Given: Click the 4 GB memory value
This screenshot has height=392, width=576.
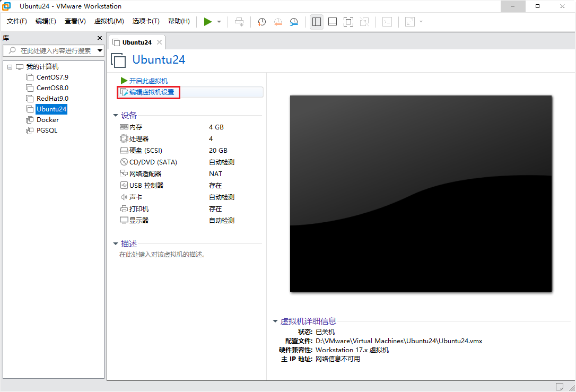Looking at the screenshot, I should coord(216,127).
